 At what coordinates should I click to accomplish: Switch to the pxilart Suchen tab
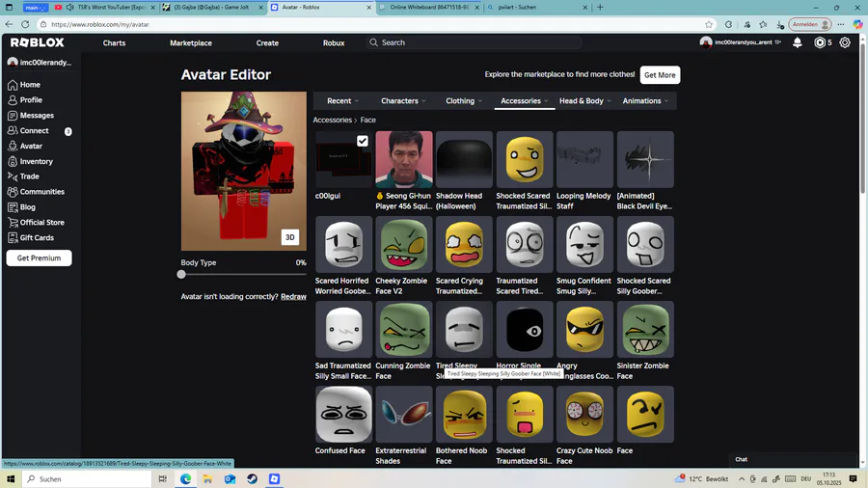pyautogui.click(x=537, y=7)
